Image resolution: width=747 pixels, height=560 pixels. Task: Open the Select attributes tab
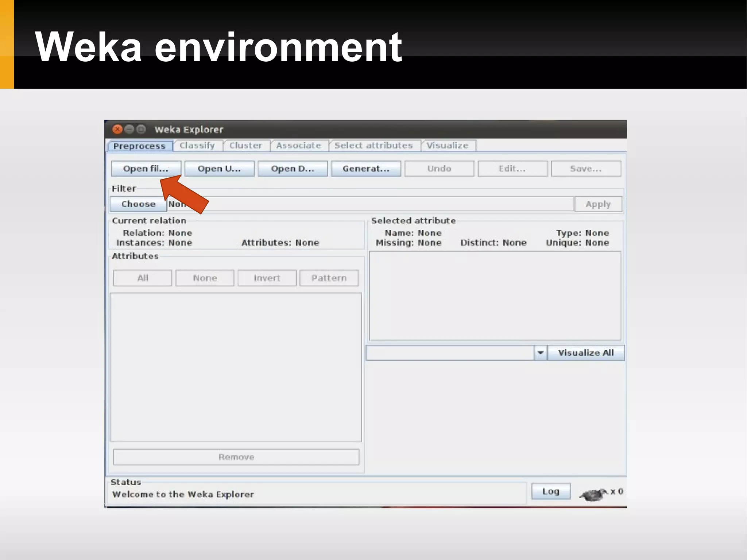373,146
